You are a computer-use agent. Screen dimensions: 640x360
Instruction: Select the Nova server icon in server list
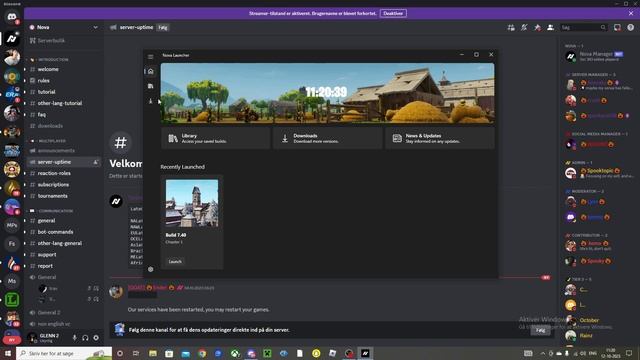[x=12, y=39]
